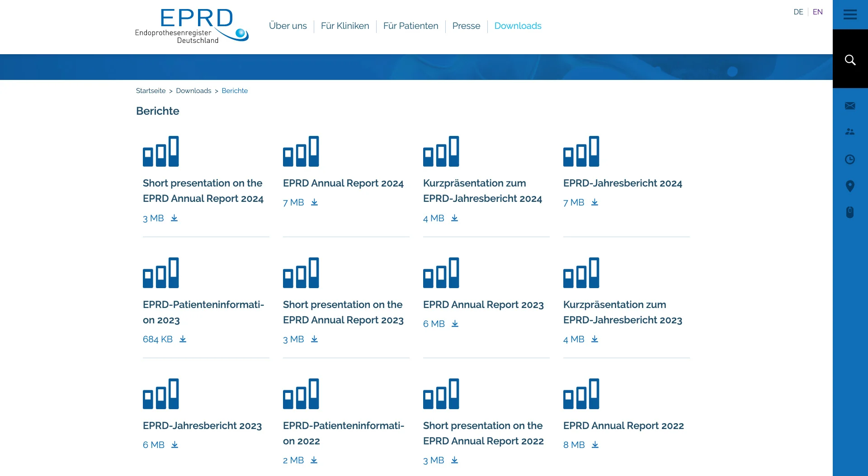This screenshot has height=476, width=868.
Task: Click the EPRD logo
Action: (192, 26)
